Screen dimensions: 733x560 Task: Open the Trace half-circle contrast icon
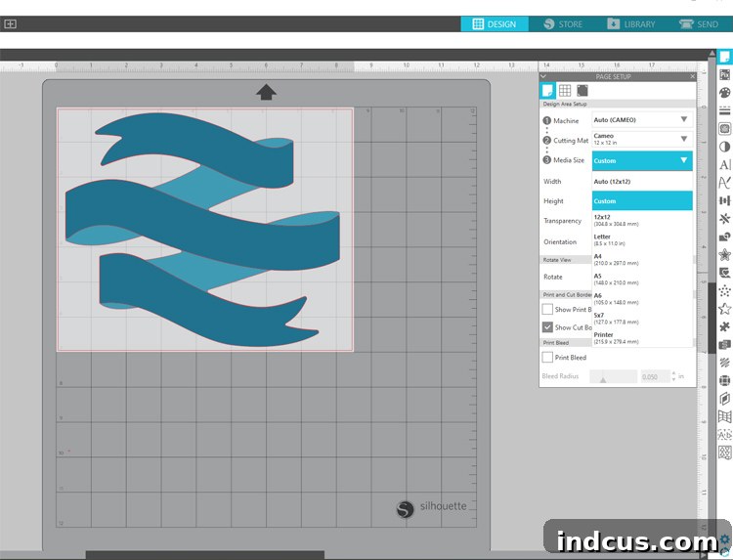click(724, 147)
